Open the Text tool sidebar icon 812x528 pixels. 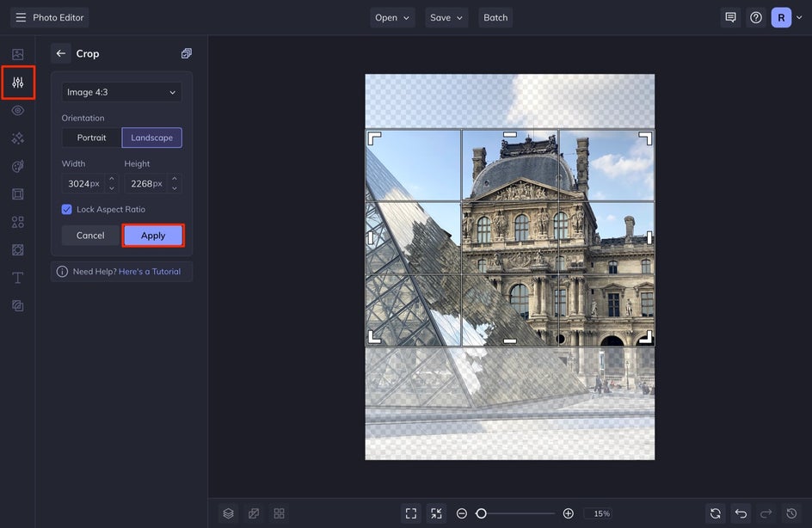point(17,278)
